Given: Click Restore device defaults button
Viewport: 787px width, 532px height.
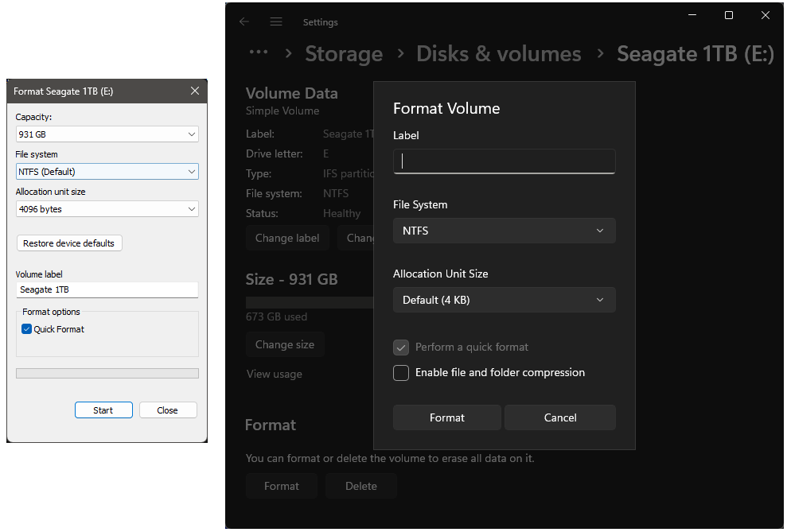Looking at the screenshot, I should point(69,243).
